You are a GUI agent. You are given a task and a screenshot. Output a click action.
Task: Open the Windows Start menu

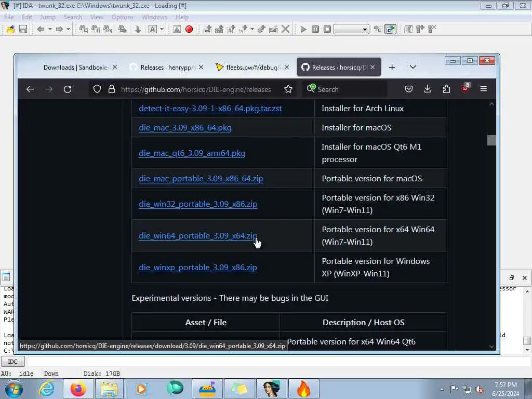pyautogui.click(x=14, y=389)
